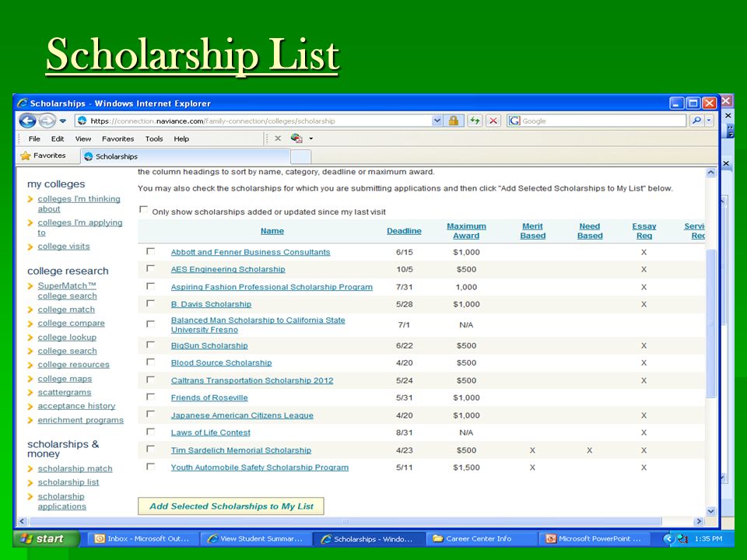Sort by the Maximum Award column

(466, 231)
